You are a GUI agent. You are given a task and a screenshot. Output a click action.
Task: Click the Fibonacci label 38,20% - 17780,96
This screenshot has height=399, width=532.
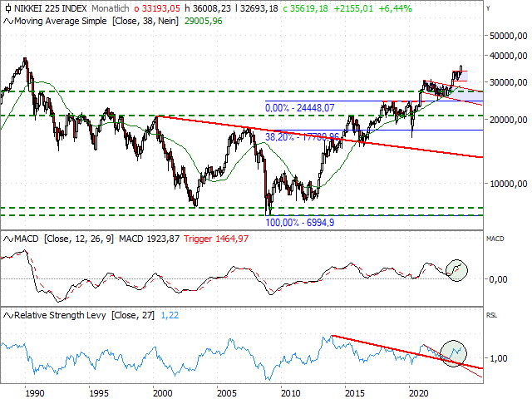click(x=302, y=136)
